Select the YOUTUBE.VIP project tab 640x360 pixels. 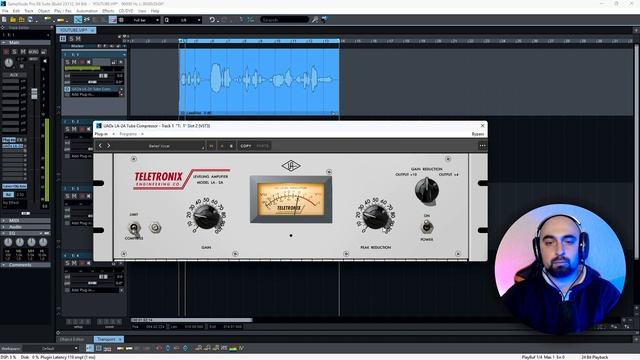click(x=76, y=30)
